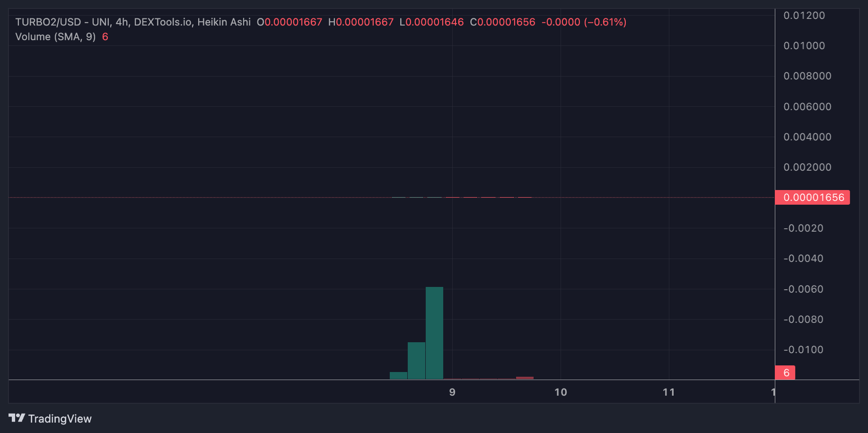
Task: Click date label 11 on time axis
Action: tap(668, 392)
